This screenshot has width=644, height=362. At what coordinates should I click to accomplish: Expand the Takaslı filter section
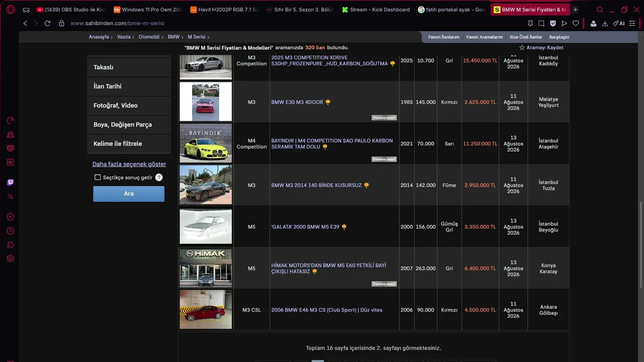coord(129,67)
